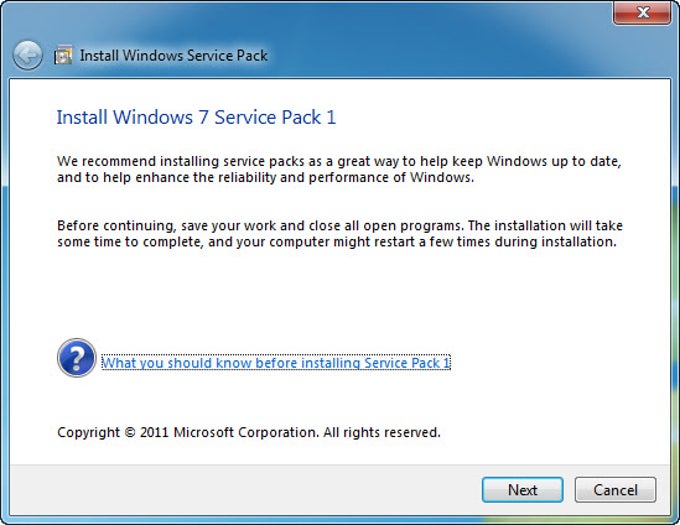
Task: Click the 'Install Windows Service Pack' title text
Action: tap(174, 55)
